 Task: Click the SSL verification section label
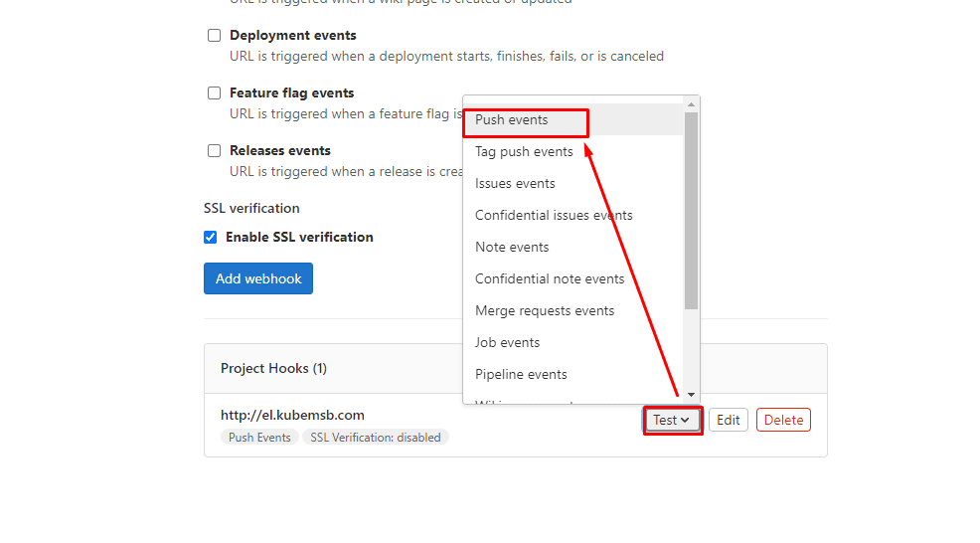pos(251,208)
